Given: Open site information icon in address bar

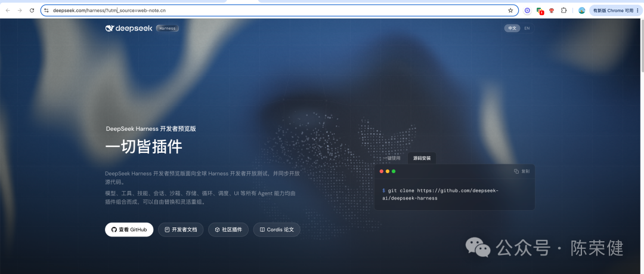Looking at the screenshot, I should 47,10.
